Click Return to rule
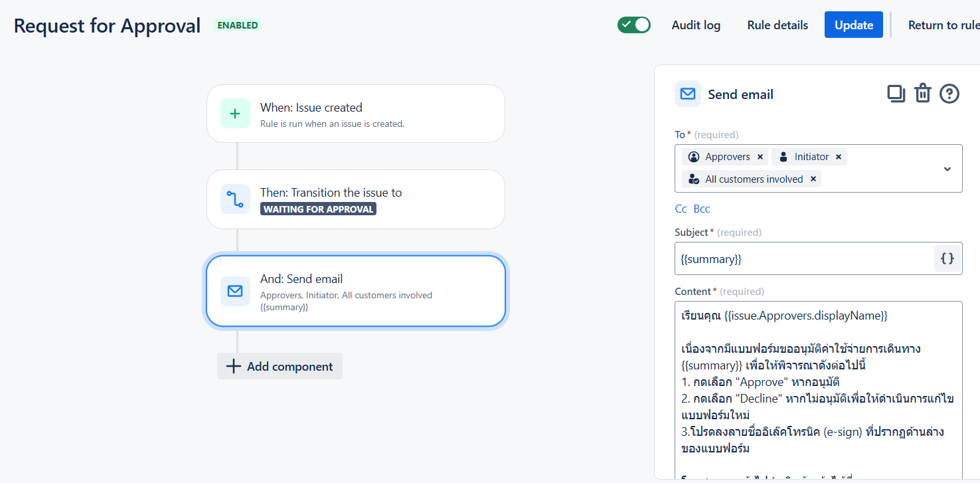 pos(943,25)
